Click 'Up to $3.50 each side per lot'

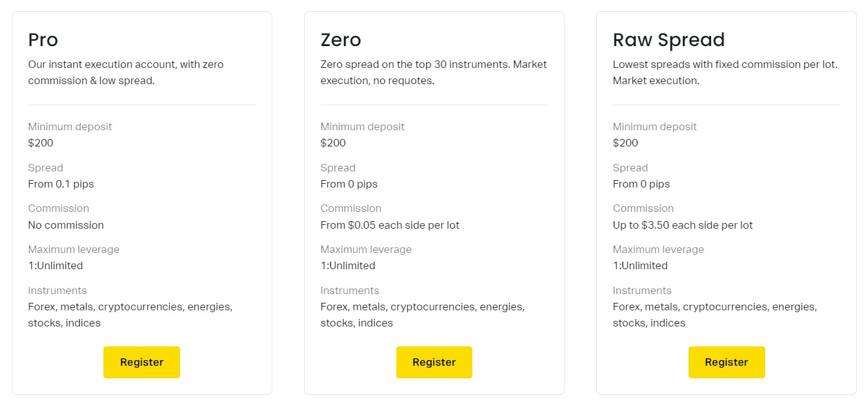682,225
